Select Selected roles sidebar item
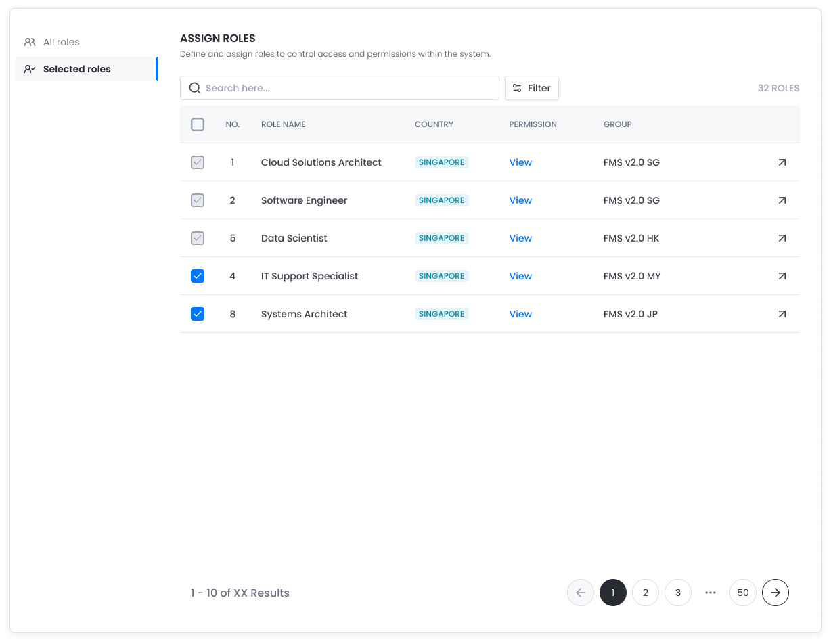 click(76, 69)
